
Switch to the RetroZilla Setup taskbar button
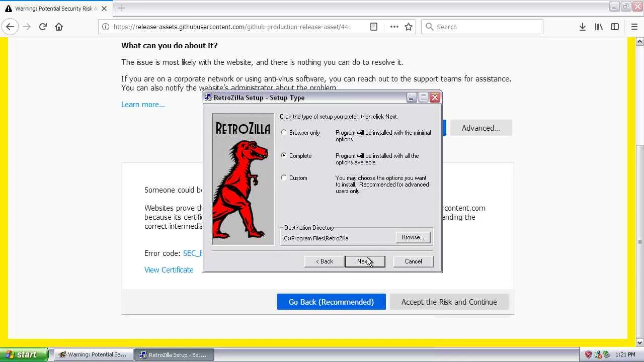[175, 354]
